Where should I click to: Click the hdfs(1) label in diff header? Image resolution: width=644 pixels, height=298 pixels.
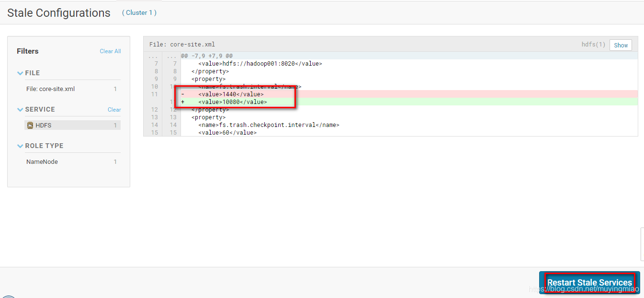point(594,45)
